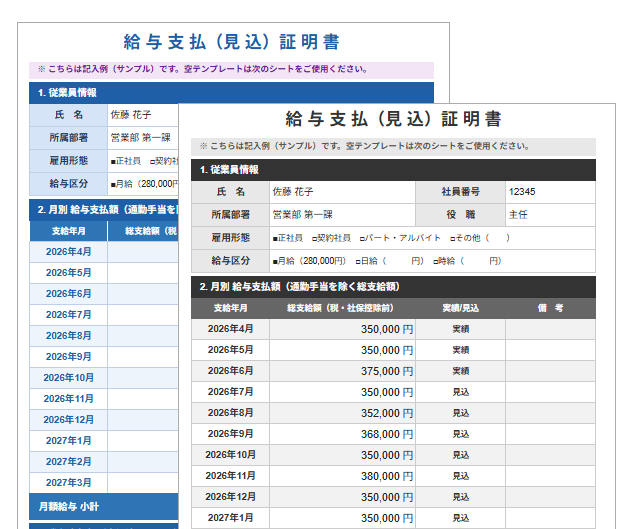Tick □その他 checkbox in the front sheet

453,239
